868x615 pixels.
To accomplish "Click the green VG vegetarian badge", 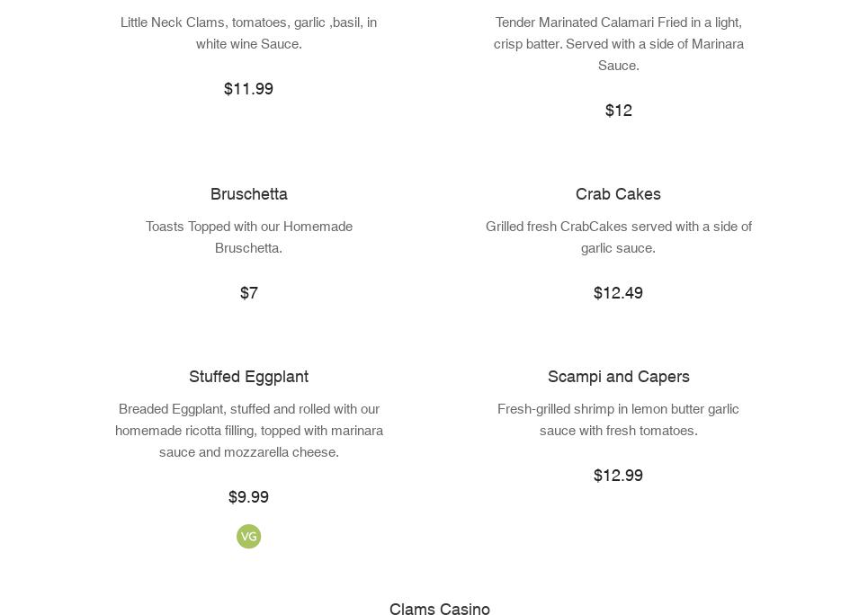I will coord(248,536).
